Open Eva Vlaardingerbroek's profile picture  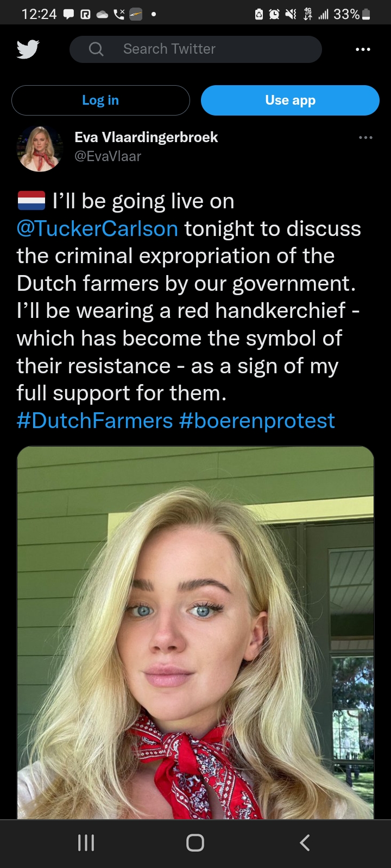[x=40, y=148]
